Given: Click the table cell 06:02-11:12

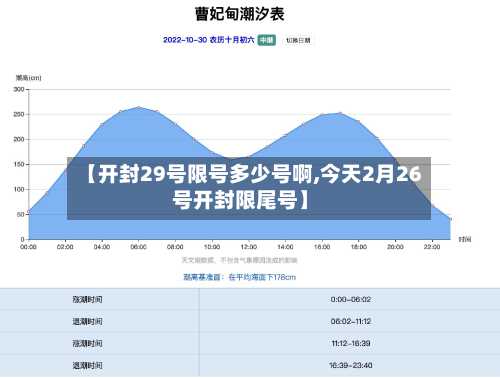Looking at the screenshot, I should [351, 321].
